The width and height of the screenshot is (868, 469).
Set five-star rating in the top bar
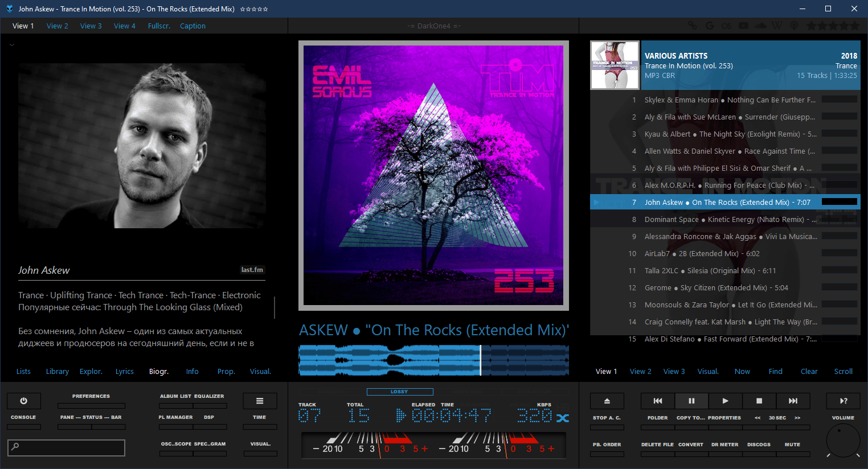(x=854, y=26)
